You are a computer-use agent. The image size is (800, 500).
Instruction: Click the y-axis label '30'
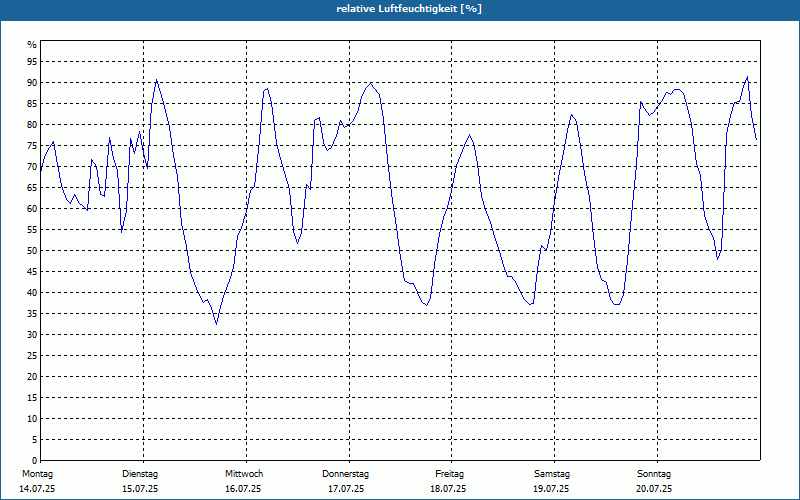click(32, 335)
